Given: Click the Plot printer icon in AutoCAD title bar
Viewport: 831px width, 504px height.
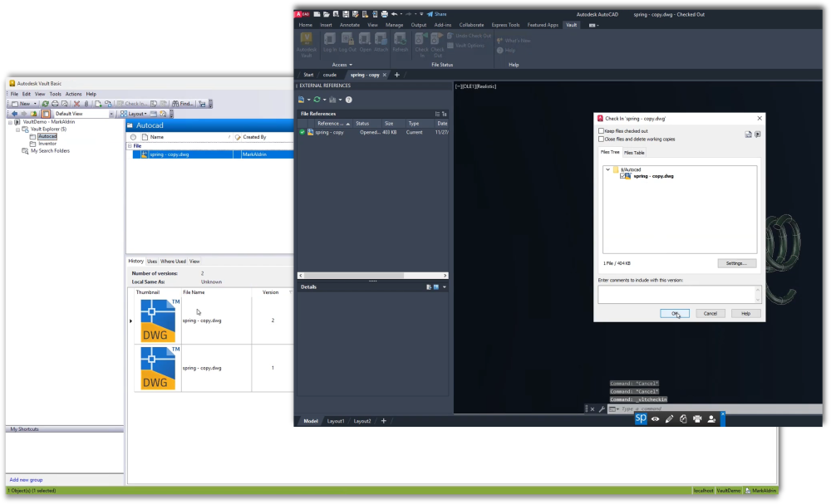Looking at the screenshot, I should [384, 14].
